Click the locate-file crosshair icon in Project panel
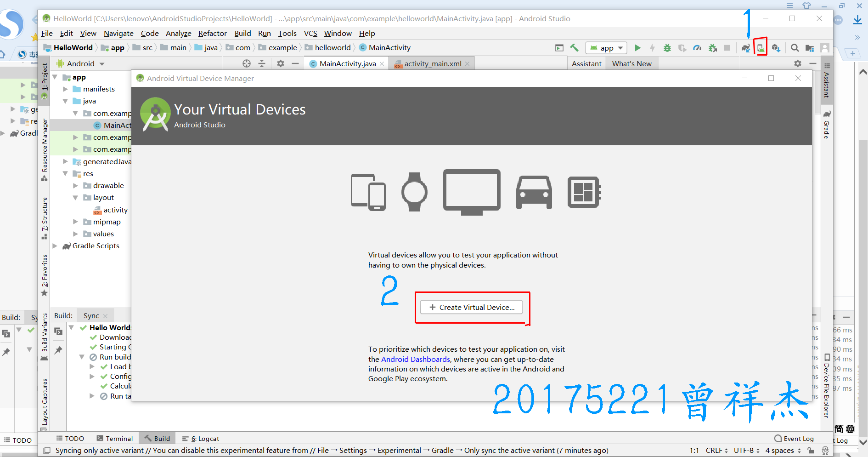The width and height of the screenshot is (868, 457). pyautogui.click(x=247, y=63)
